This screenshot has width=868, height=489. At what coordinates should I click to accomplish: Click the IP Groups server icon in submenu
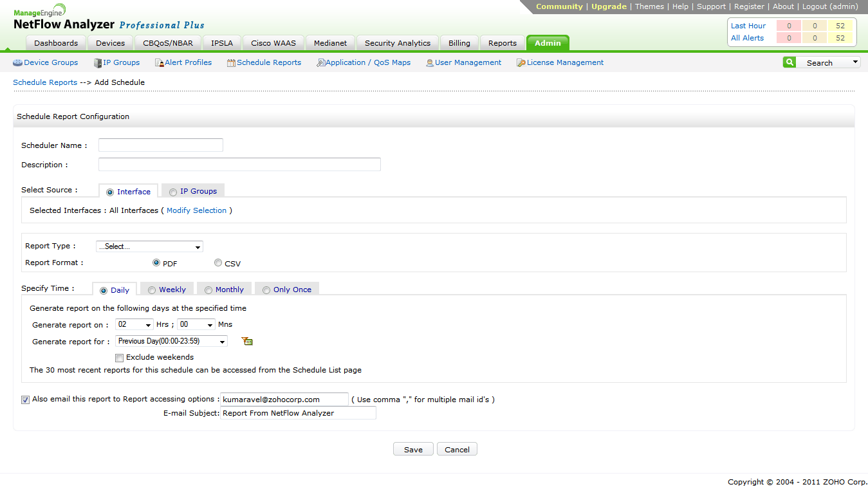98,63
